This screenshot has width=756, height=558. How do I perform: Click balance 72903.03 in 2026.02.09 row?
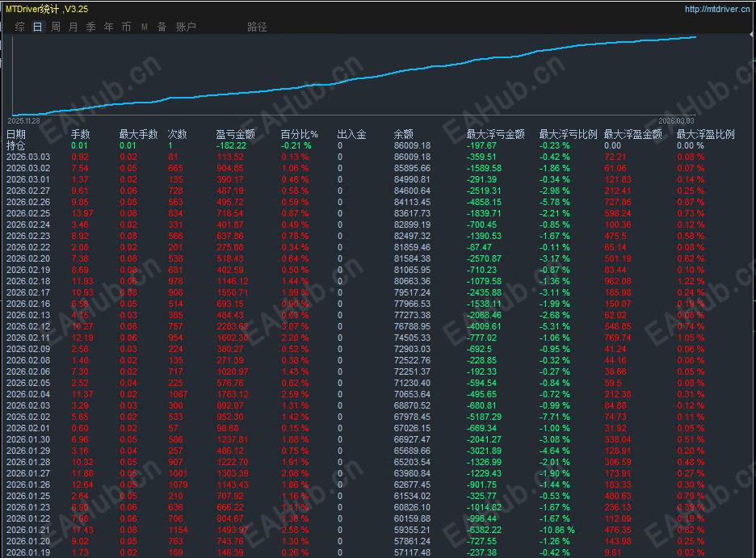(412, 350)
